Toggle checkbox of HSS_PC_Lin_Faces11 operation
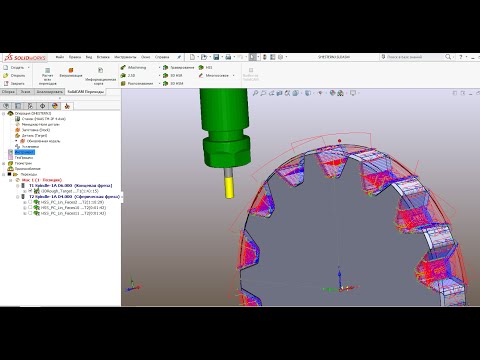The height and width of the screenshot is (360, 480). coord(31,213)
